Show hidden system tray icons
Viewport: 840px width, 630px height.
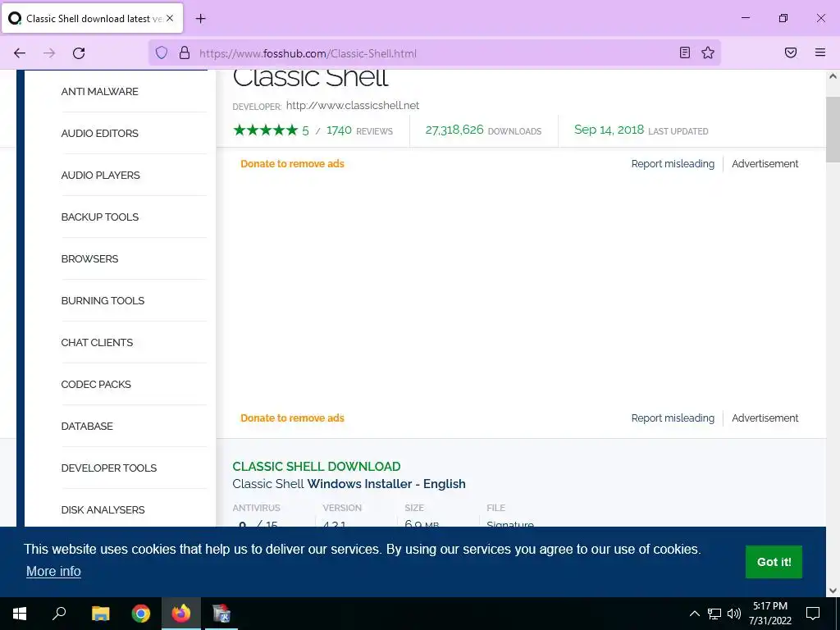coord(694,614)
